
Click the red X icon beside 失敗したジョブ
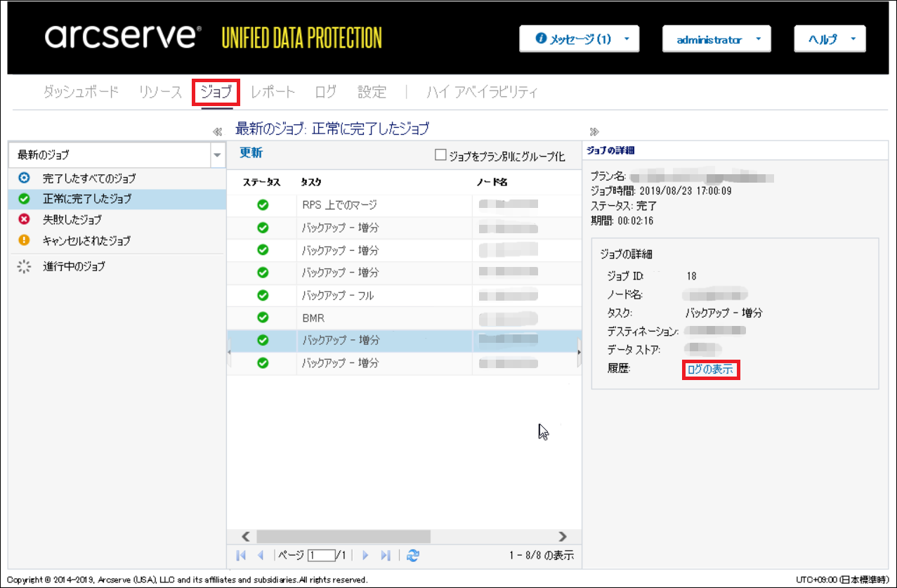pyautogui.click(x=24, y=219)
